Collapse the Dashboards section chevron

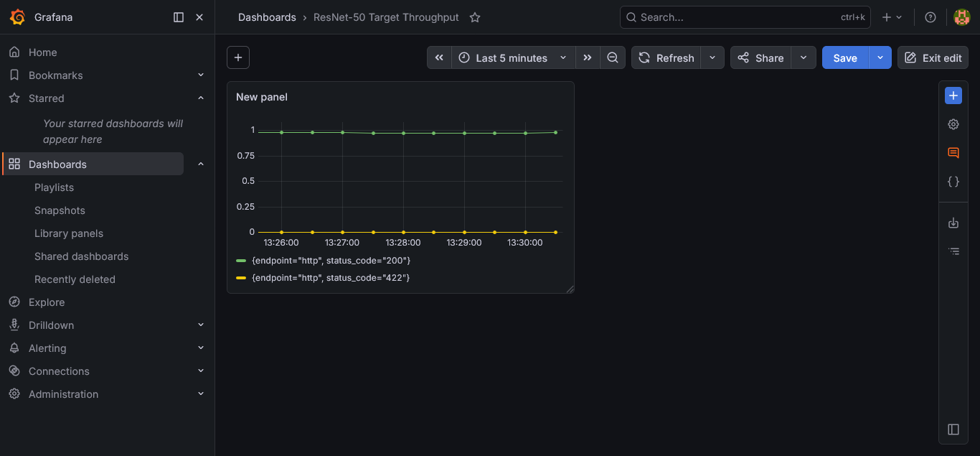(201, 164)
